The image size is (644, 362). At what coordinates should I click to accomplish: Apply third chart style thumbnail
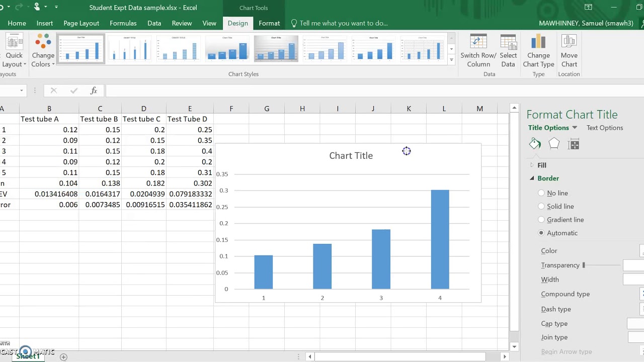pos(178,48)
